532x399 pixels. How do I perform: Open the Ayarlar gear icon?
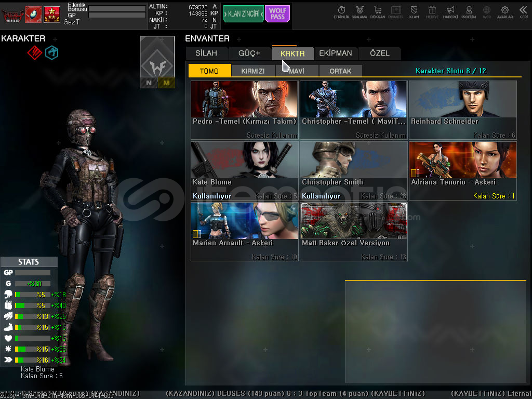pos(504,11)
